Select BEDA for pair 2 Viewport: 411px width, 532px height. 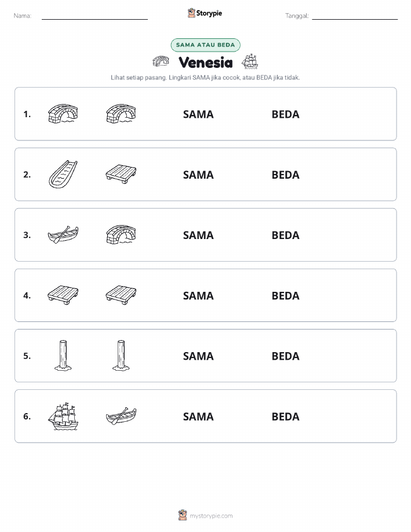(x=286, y=175)
